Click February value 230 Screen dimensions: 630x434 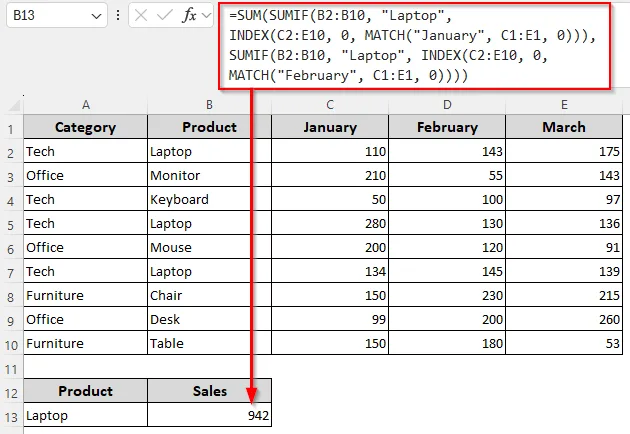(x=447, y=295)
